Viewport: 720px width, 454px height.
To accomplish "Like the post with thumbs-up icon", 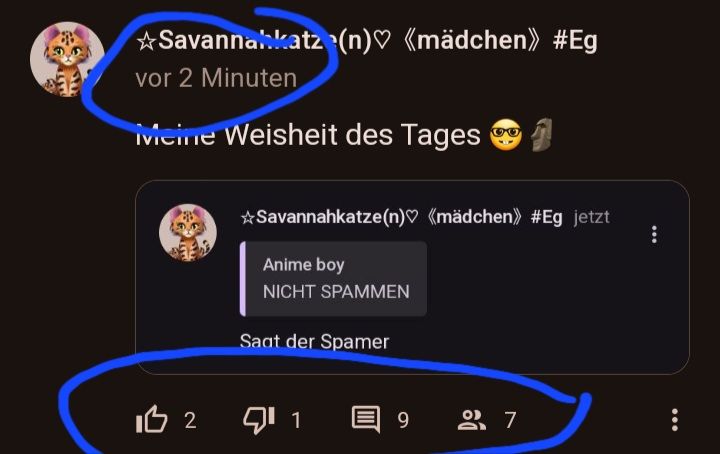I will tap(152, 419).
